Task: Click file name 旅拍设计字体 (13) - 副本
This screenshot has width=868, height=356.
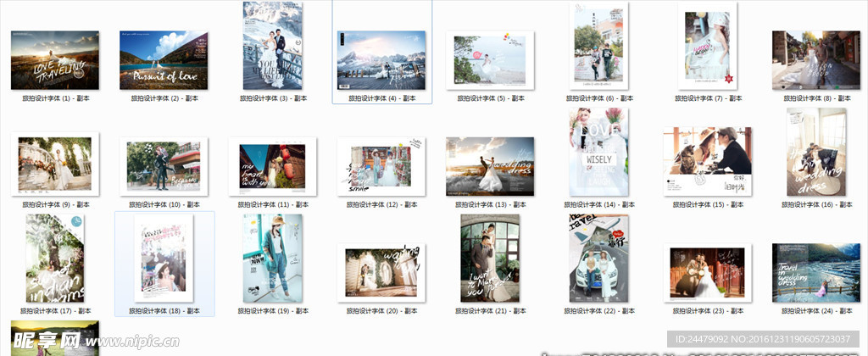Action: point(491,205)
